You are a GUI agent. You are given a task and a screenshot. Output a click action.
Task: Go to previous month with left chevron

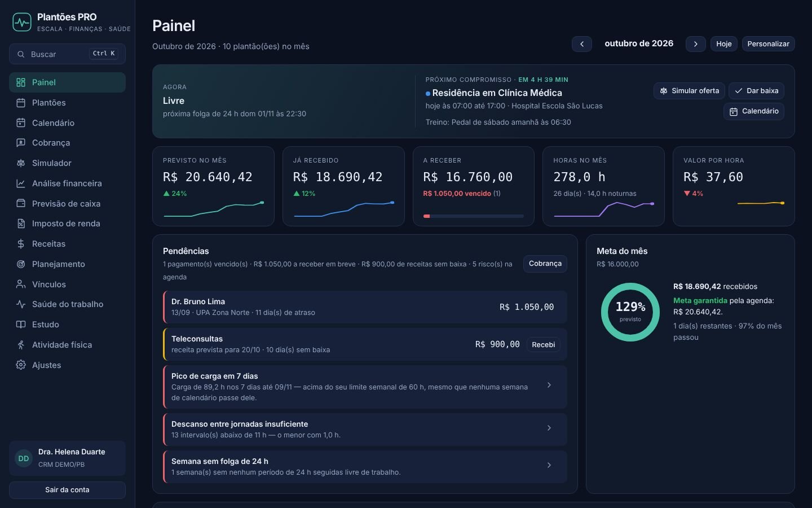[x=582, y=44]
